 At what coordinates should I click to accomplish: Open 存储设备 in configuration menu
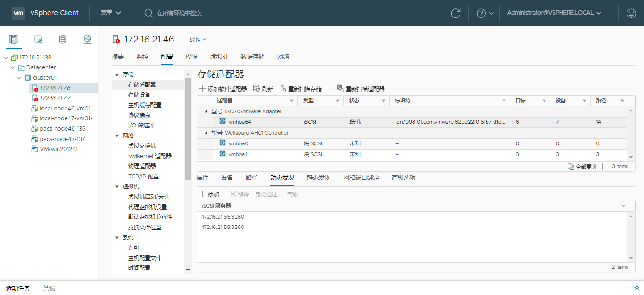[139, 95]
